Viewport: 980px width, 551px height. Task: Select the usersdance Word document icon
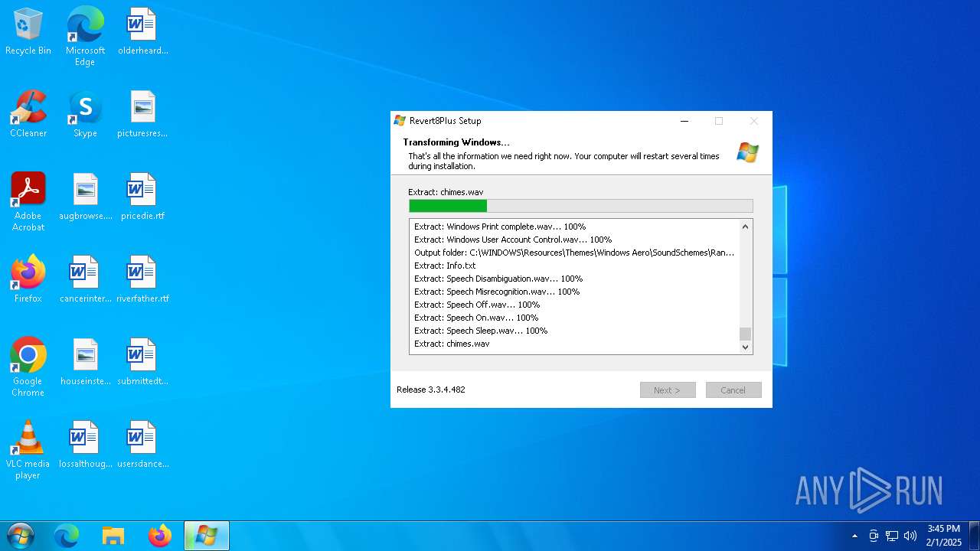pyautogui.click(x=142, y=445)
